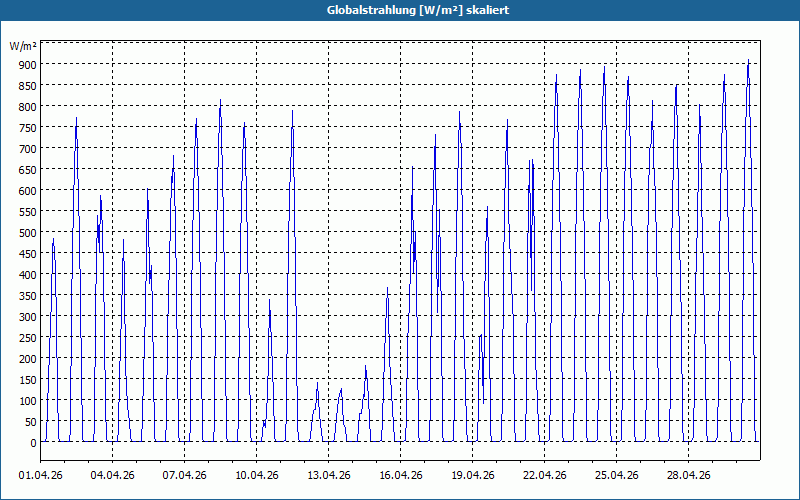Click the 01.04.26 date label
Viewport: 800px width, 500px height.
pos(41,475)
